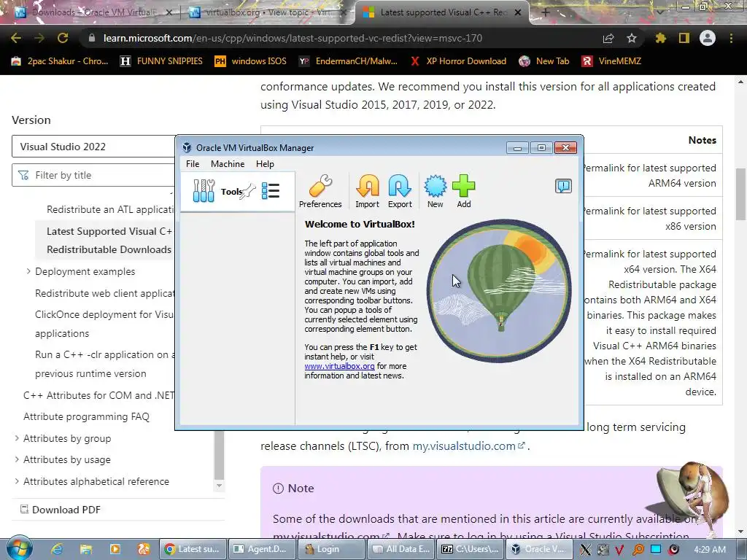Open File menu in VirtualBox Manager
747x560 pixels.
pyautogui.click(x=193, y=164)
